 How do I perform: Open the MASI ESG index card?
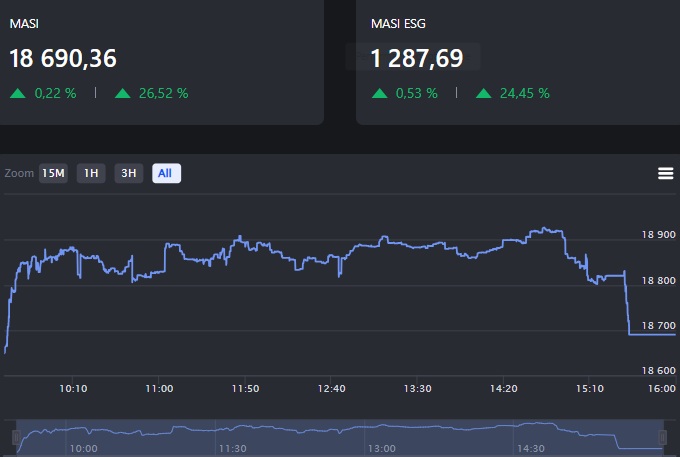click(x=517, y=60)
